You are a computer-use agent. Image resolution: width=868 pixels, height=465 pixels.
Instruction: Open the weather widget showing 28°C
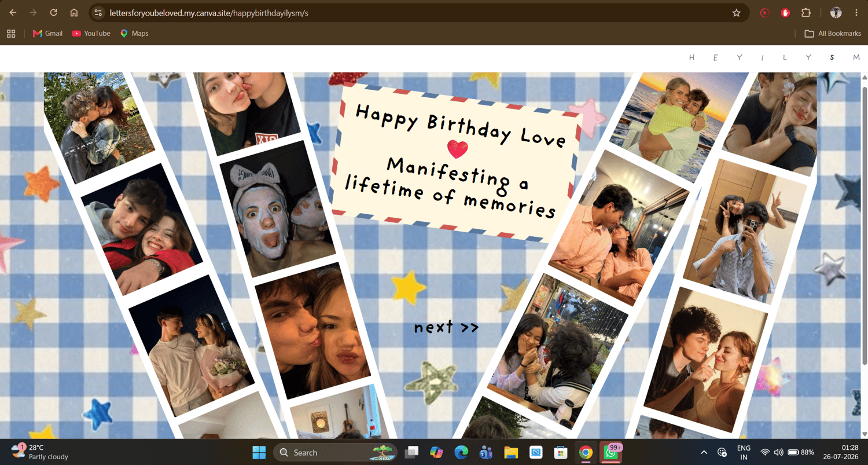coord(39,452)
